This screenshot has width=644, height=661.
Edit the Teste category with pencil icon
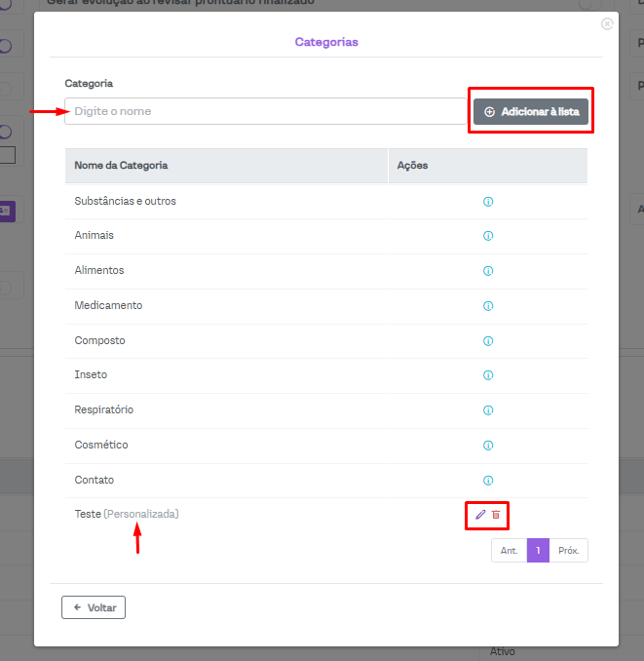point(480,514)
